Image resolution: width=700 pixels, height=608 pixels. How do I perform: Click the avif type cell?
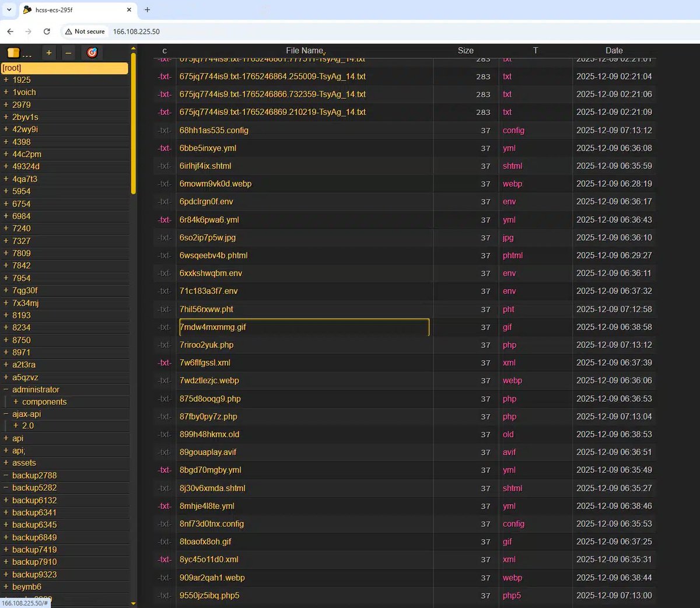pos(509,452)
